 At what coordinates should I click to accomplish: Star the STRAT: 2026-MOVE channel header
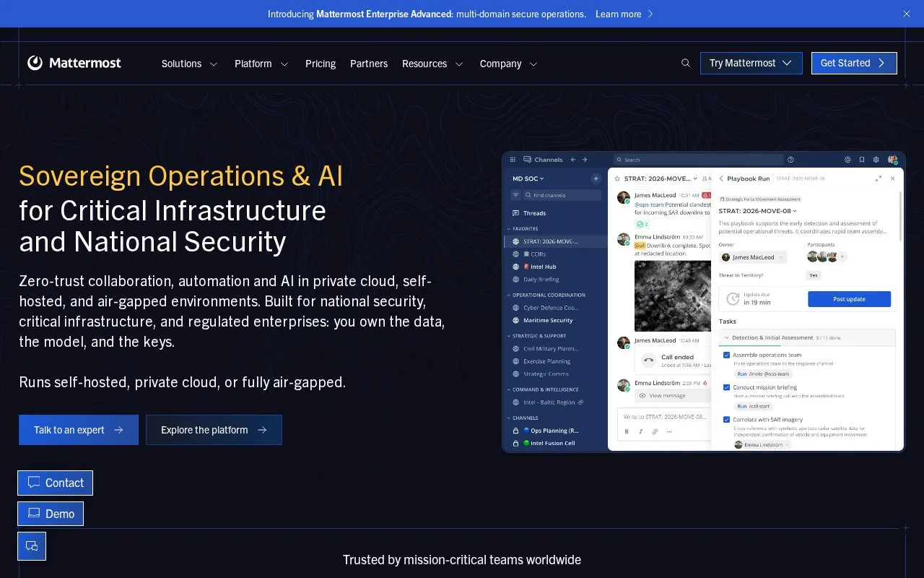[617, 178]
